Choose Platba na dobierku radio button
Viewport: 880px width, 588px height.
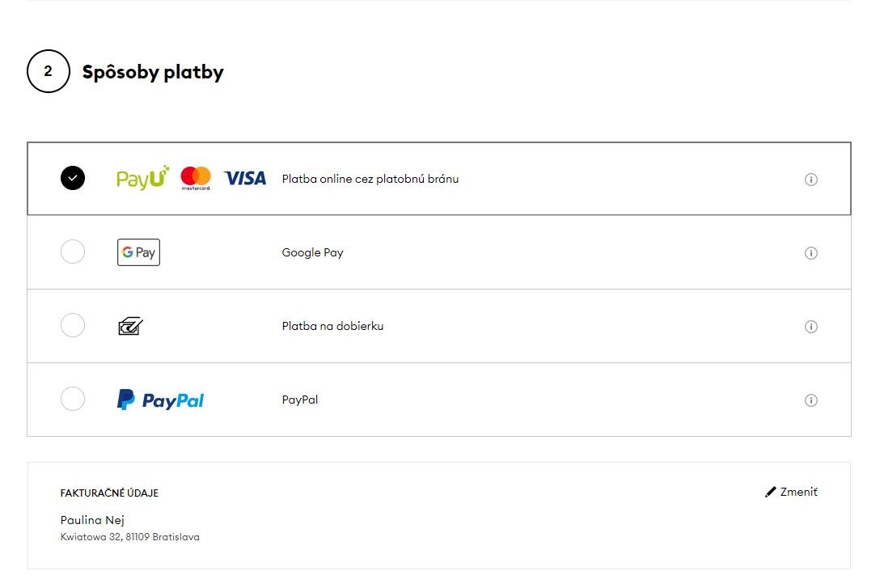coord(73,325)
